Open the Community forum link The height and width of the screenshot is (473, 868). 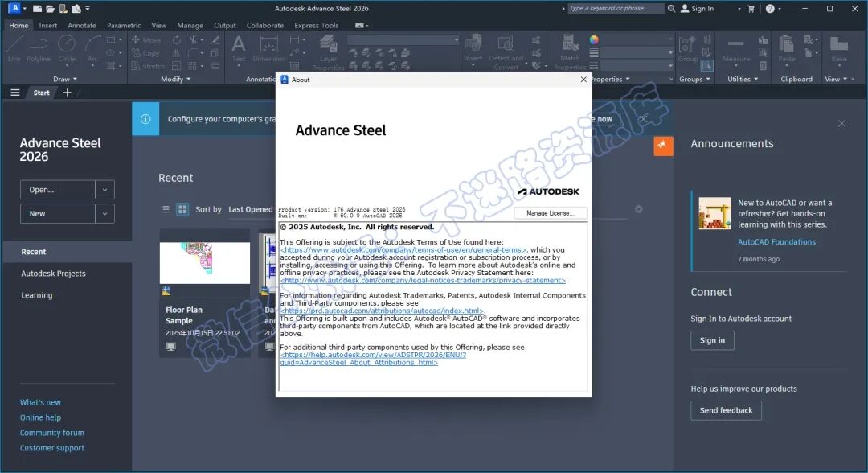tap(52, 433)
